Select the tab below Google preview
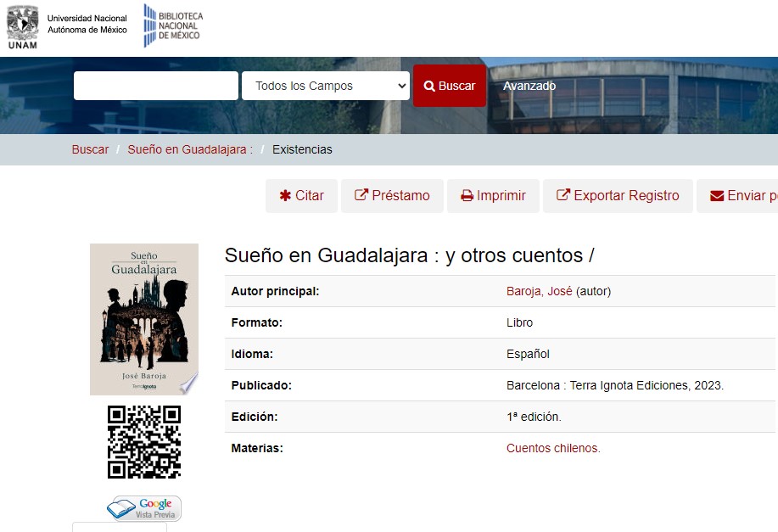 coord(120,527)
